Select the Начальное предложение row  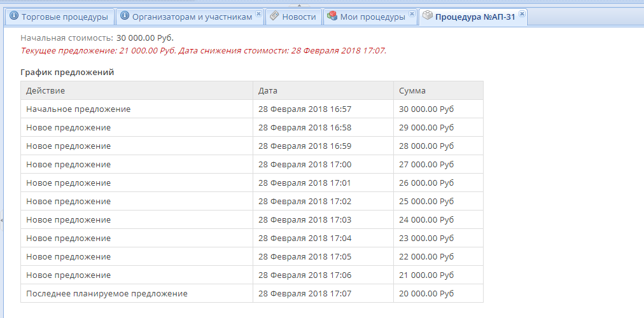[78, 109]
